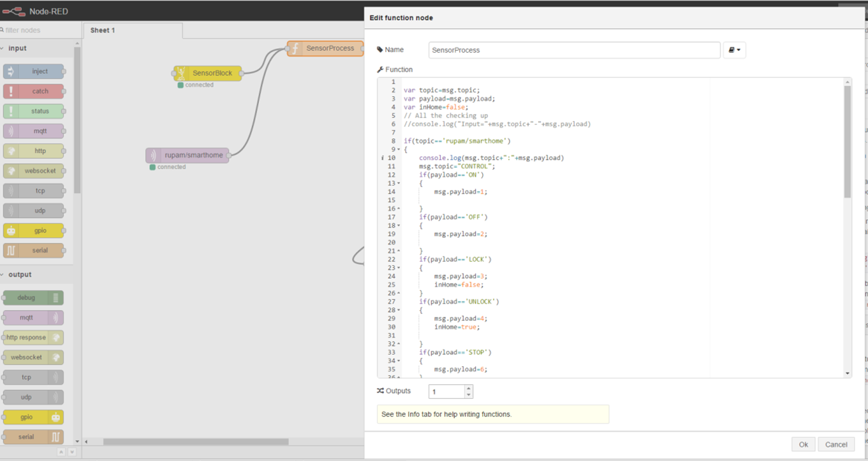Screen dimensions: 868x461
Task: Click code line "msg.topic="CONTROL";"
Action: pyautogui.click(x=457, y=166)
